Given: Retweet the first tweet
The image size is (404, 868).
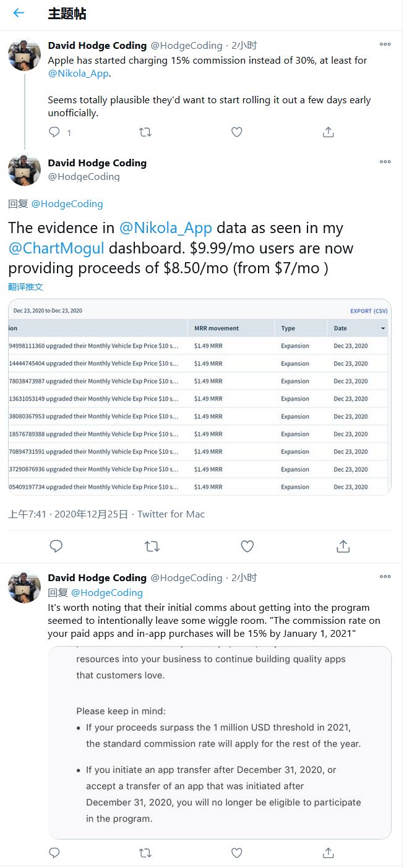Looking at the screenshot, I should (145, 132).
